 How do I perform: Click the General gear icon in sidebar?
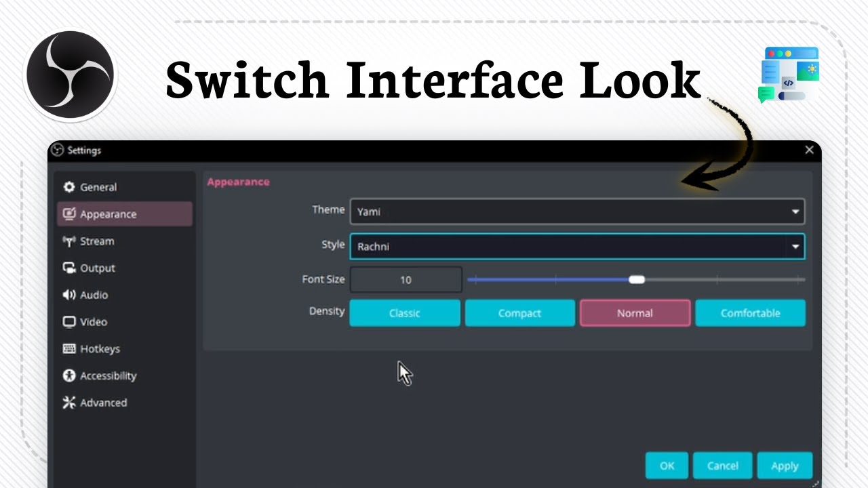(x=68, y=187)
